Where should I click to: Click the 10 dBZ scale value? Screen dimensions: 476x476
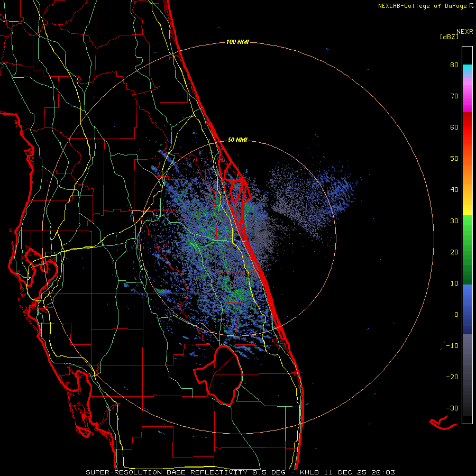pos(454,283)
